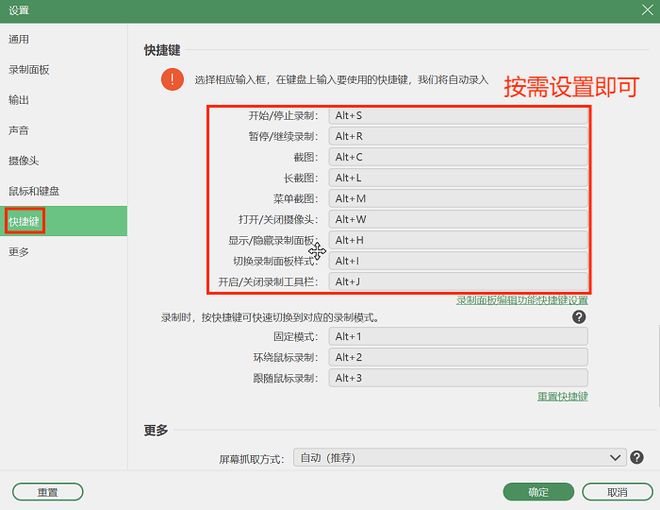Open 摄像头 settings page
This screenshot has width=660, height=510.
24,160
